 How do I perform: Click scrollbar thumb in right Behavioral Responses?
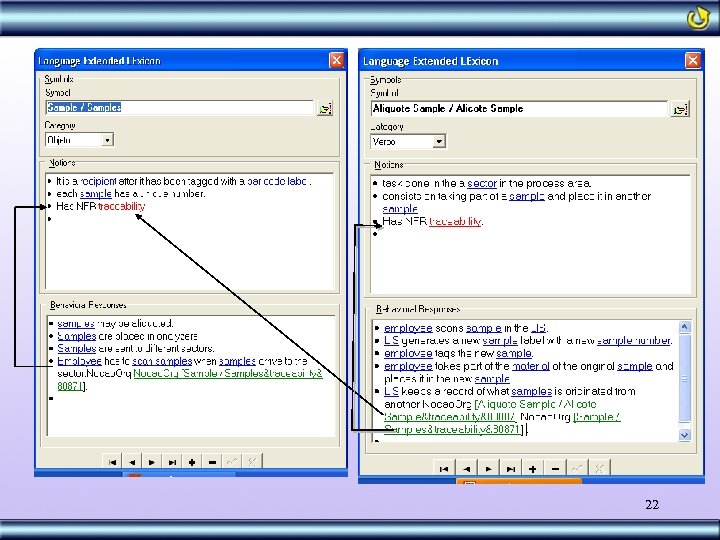pos(684,378)
